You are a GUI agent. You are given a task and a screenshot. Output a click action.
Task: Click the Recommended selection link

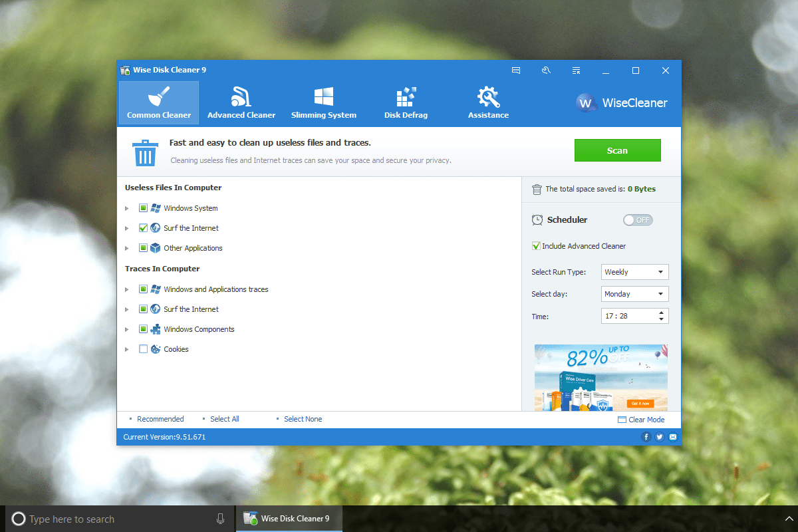(160, 419)
